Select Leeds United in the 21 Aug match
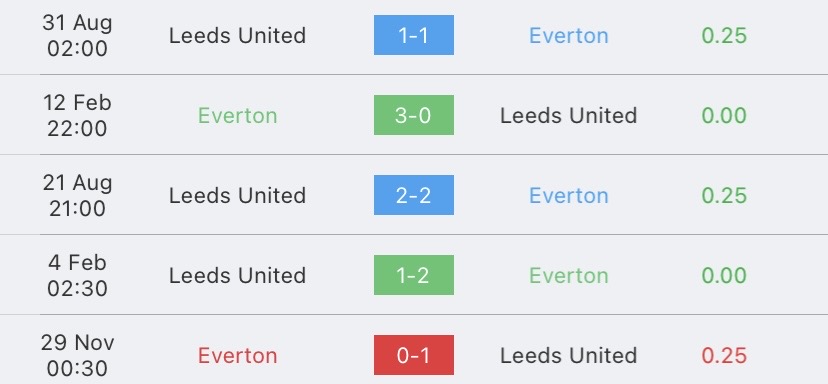 point(237,195)
